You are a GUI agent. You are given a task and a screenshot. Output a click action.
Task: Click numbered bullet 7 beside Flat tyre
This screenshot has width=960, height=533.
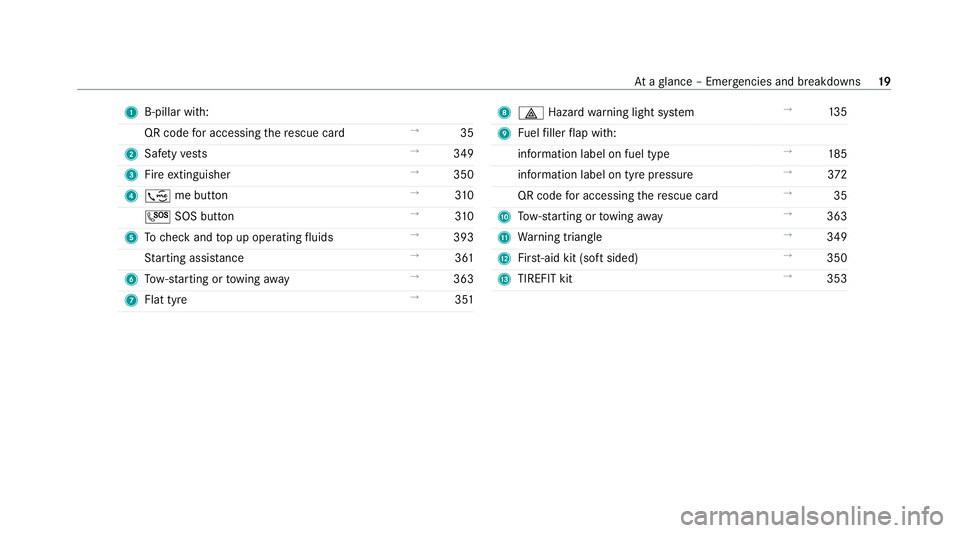(x=131, y=300)
